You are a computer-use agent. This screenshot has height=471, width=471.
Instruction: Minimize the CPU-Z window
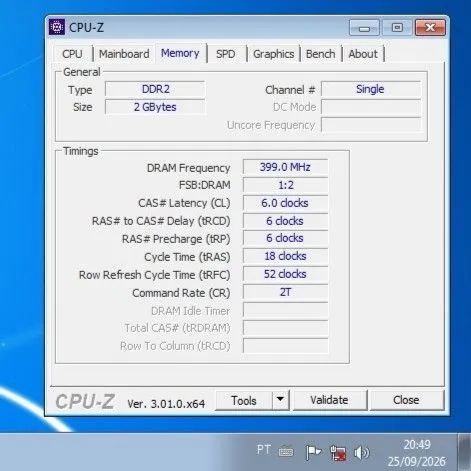tap(364, 28)
